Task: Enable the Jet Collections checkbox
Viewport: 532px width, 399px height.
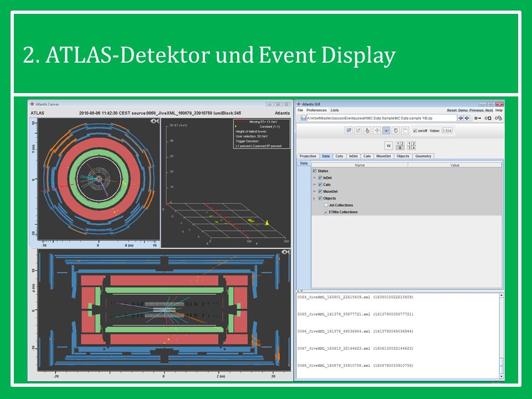Action: [326, 205]
